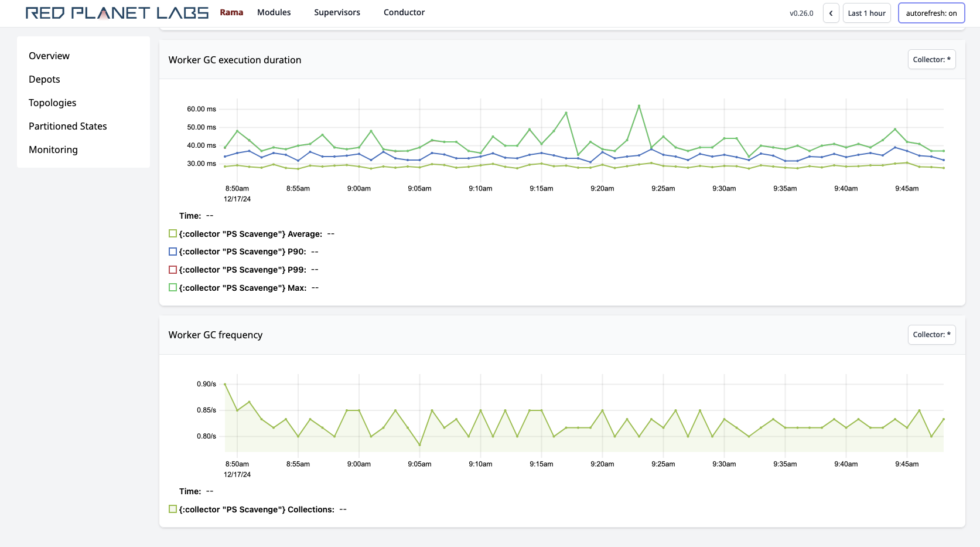Open Collector filter for GC frequency
The width and height of the screenshot is (980, 547).
931,335
